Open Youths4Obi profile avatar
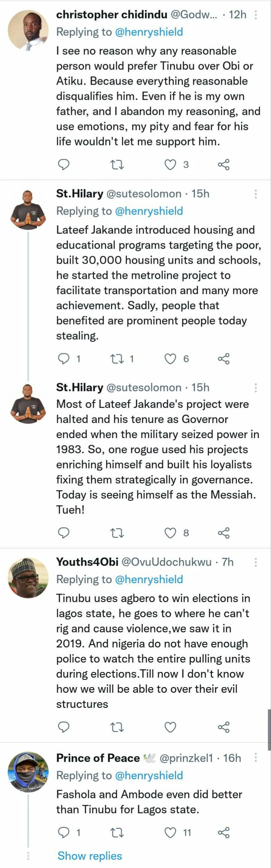 (x=28, y=578)
